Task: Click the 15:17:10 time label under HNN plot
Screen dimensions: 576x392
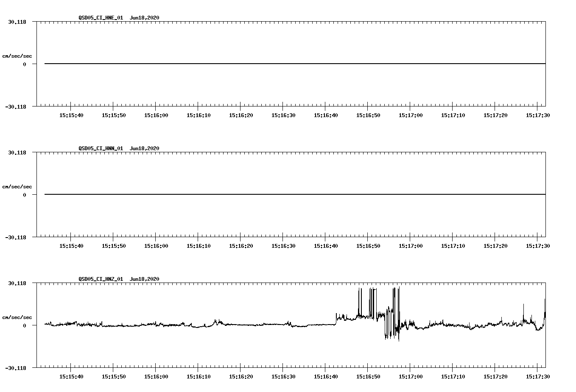Action: (453, 246)
